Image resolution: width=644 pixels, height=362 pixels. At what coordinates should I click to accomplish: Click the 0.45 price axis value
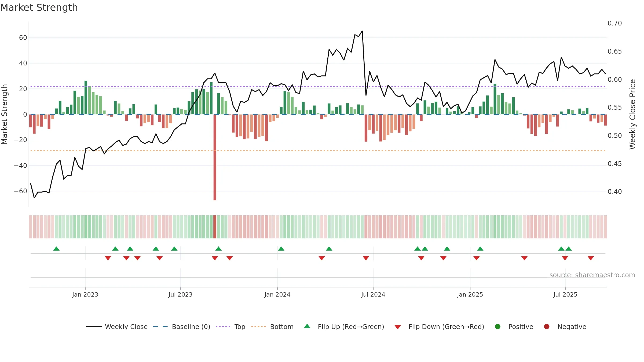click(615, 164)
